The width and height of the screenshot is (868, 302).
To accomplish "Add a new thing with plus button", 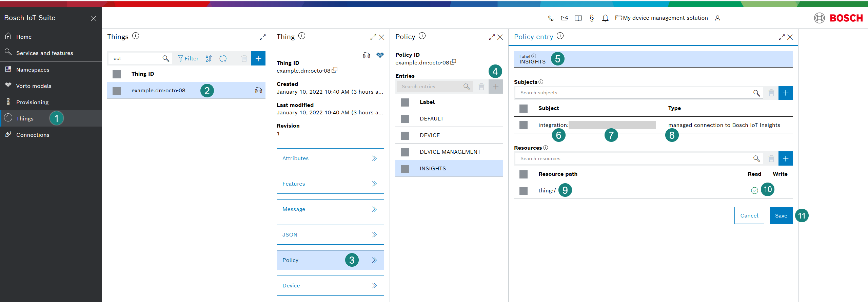I will [258, 58].
